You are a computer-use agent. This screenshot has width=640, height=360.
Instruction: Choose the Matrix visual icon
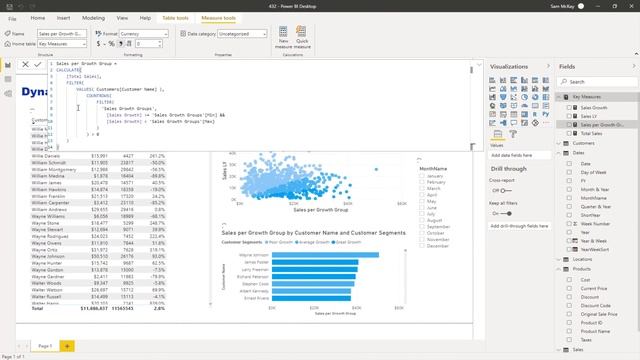pyautogui.click(x=524, y=114)
